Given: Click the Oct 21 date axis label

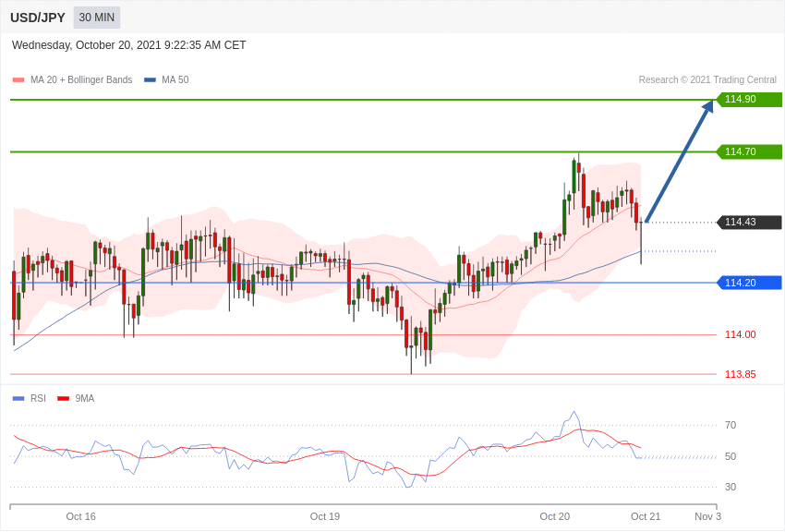Looking at the screenshot, I should click(x=646, y=516).
